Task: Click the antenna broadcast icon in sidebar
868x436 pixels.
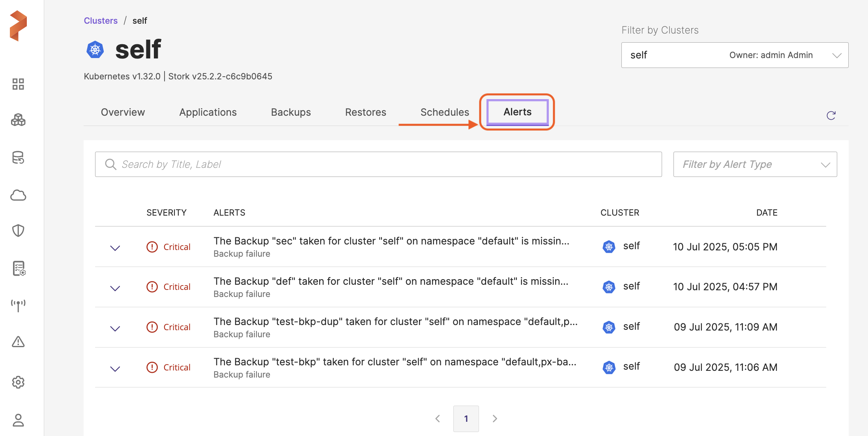Action: click(18, 305)
